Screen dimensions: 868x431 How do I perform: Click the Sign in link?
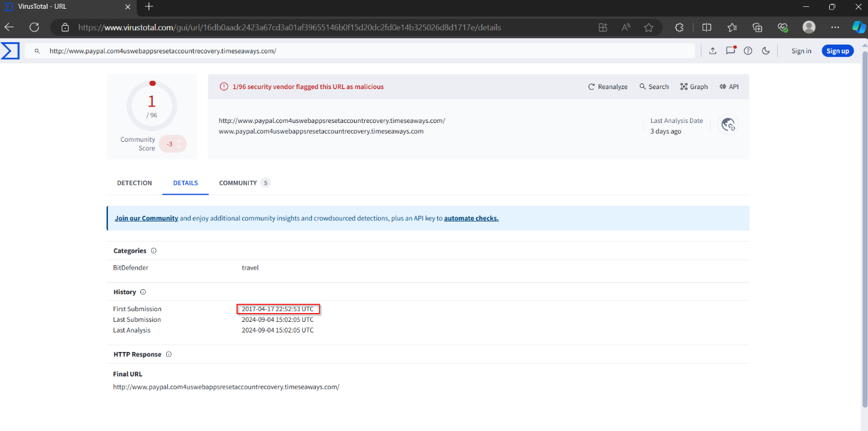coord(801,51)
